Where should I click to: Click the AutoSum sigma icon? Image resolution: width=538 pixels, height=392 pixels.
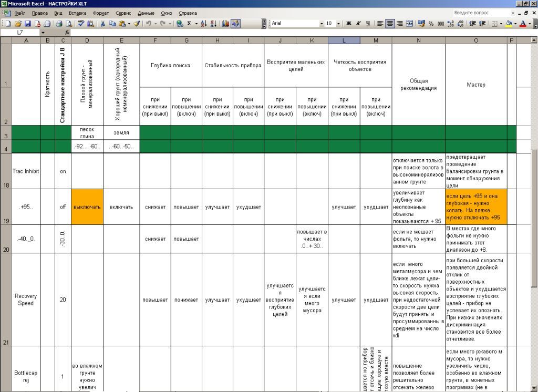click(189, 24)
